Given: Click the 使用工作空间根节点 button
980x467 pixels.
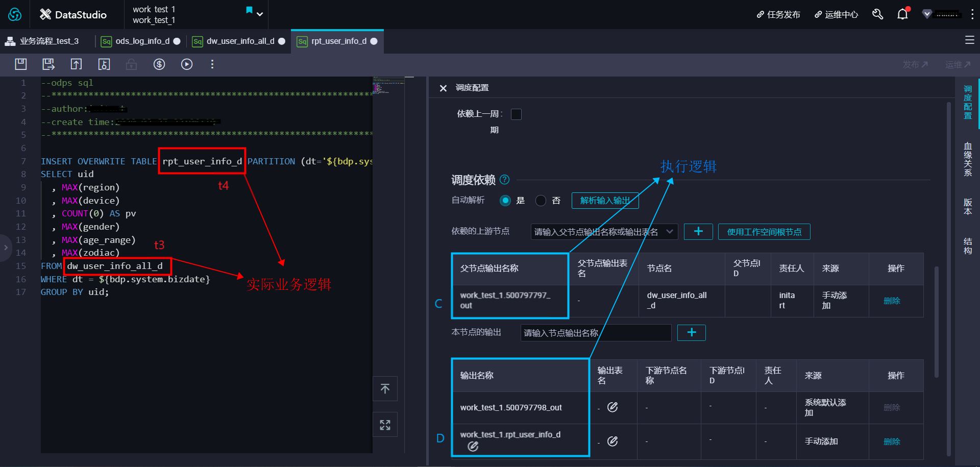Looking at the screenshot, I should (x=764, y=232).
